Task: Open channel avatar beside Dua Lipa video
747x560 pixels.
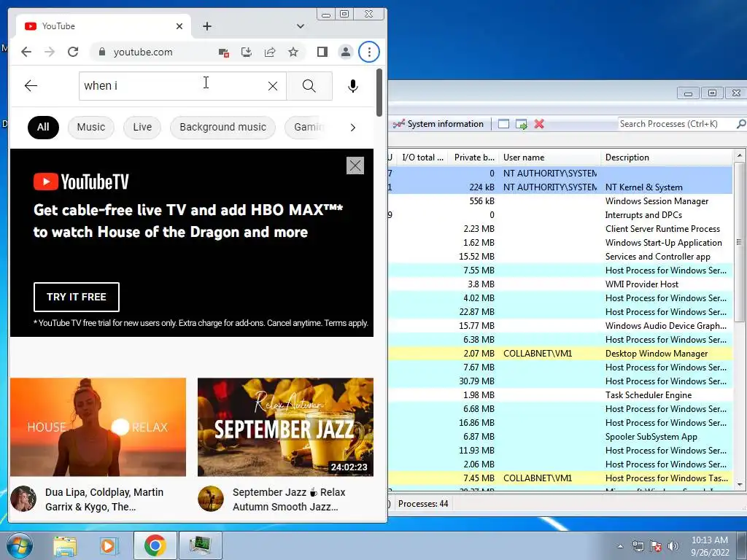Action: pyautogui.click(x=23, y=499)
